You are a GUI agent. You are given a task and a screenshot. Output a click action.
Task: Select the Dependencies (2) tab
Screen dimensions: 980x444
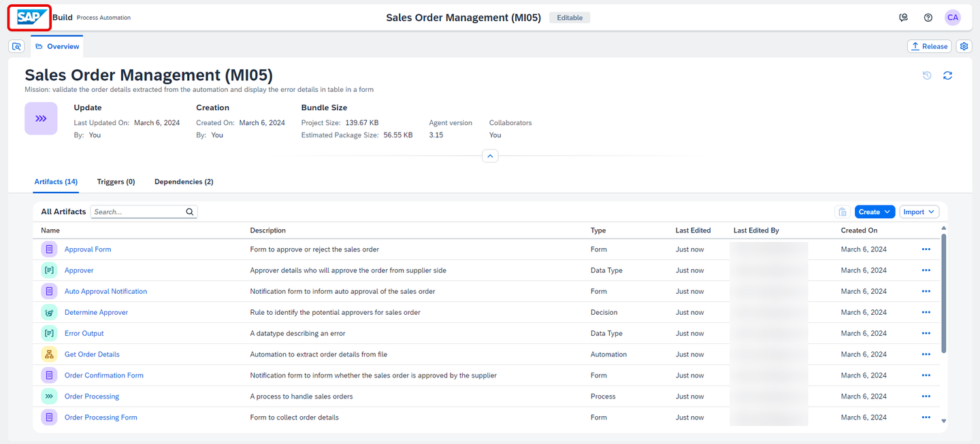click(184, 182)
